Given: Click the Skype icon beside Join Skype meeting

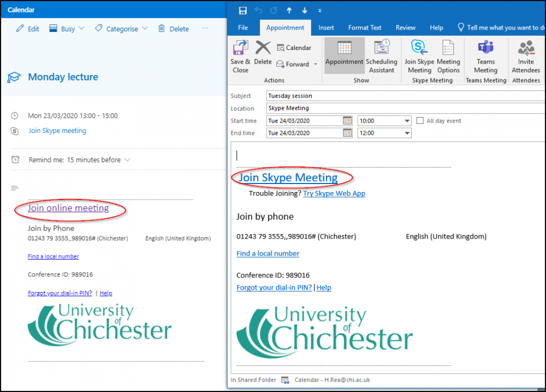Looking at the screenshot, I should point(15,131).
